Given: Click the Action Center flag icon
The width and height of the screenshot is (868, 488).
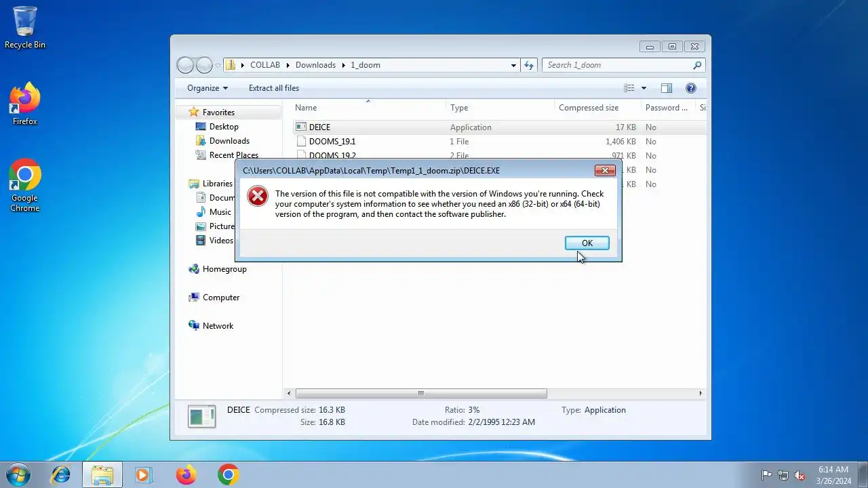Looking at the screenshot, I should pyautogui.click(x=767, y=475).
